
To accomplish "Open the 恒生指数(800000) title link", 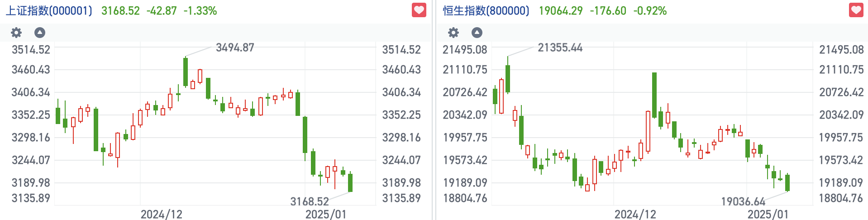I will click(486, 11).
